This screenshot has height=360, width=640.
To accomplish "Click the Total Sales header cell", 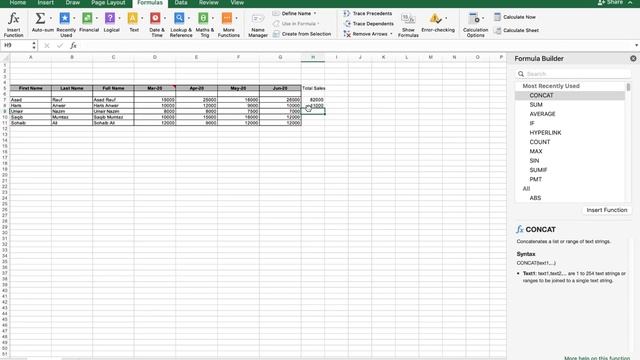I will tap(313, 88).
